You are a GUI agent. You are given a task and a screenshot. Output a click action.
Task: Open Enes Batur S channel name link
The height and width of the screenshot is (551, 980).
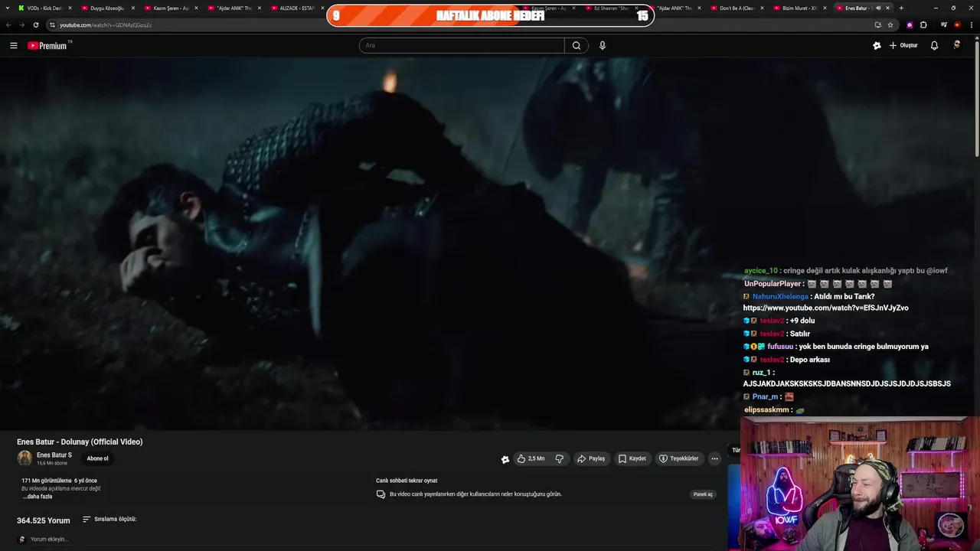click(x=54, y=455)
